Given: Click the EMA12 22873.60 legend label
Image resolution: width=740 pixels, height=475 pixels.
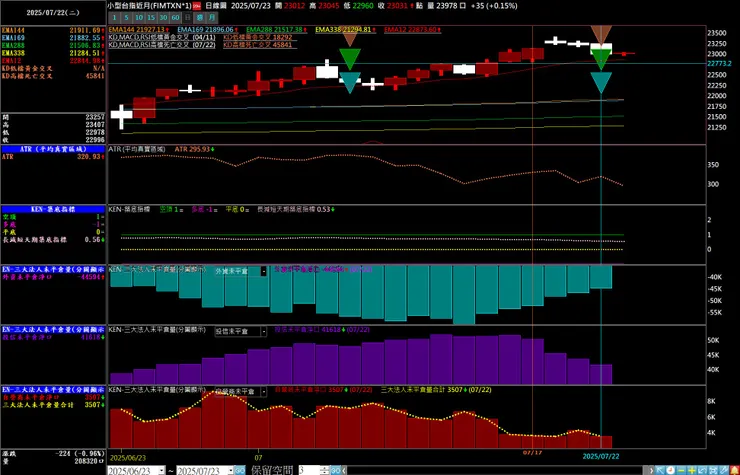Looking at the screenshot, I should point(412,30).
